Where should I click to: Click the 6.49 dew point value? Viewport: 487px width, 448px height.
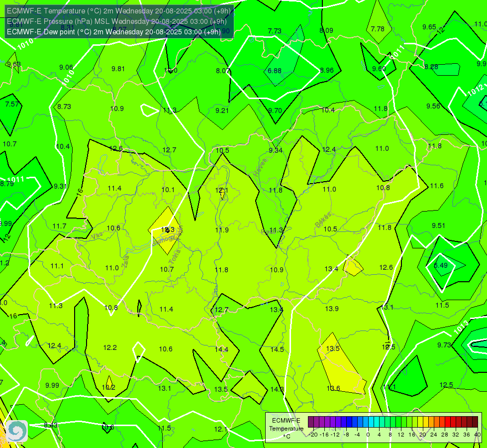440,265
